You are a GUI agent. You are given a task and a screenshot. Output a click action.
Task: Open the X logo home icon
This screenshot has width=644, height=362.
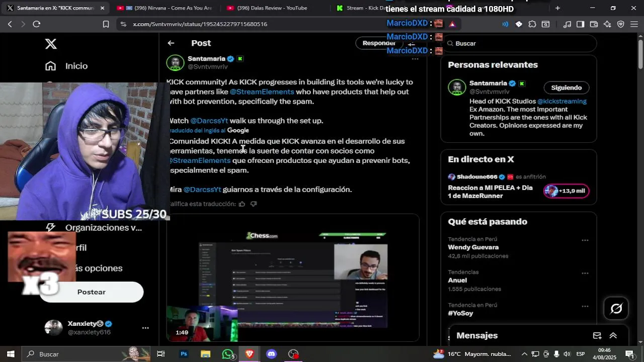click(51, 44)
